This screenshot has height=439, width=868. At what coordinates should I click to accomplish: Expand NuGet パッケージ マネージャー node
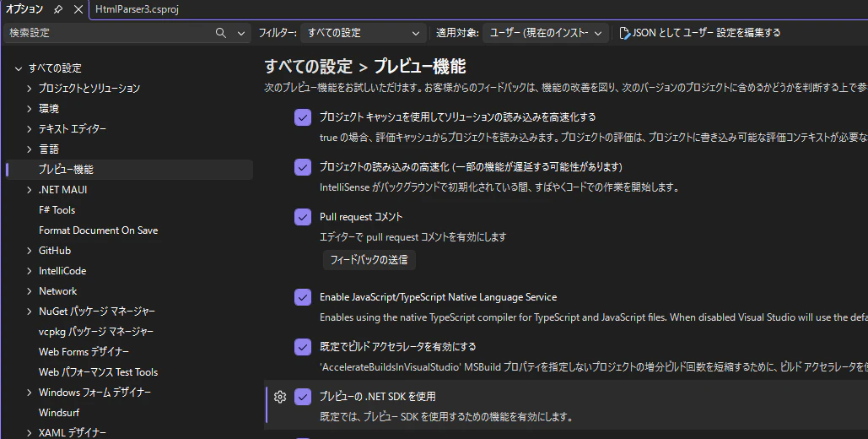click(30, 312)
